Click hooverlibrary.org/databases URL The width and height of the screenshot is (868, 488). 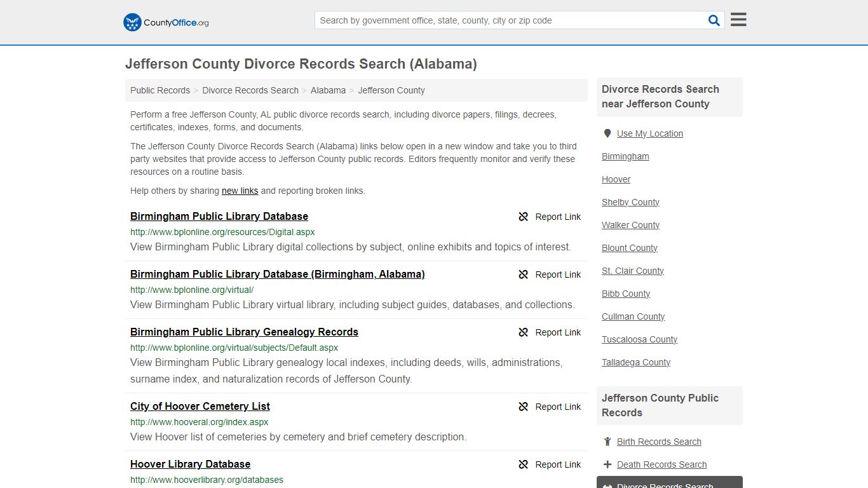pyautogui.click(x=207, y=480)
